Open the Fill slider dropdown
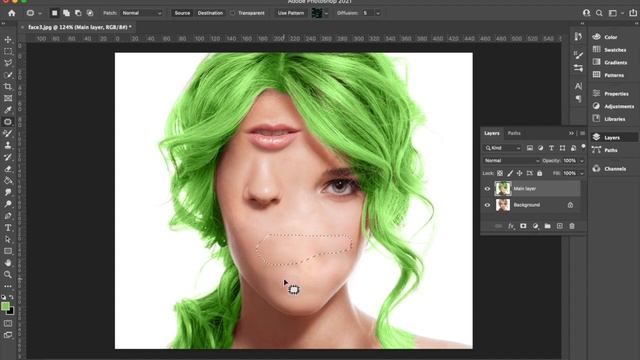This screenshot has width=640, height=360. click(582, 173)
